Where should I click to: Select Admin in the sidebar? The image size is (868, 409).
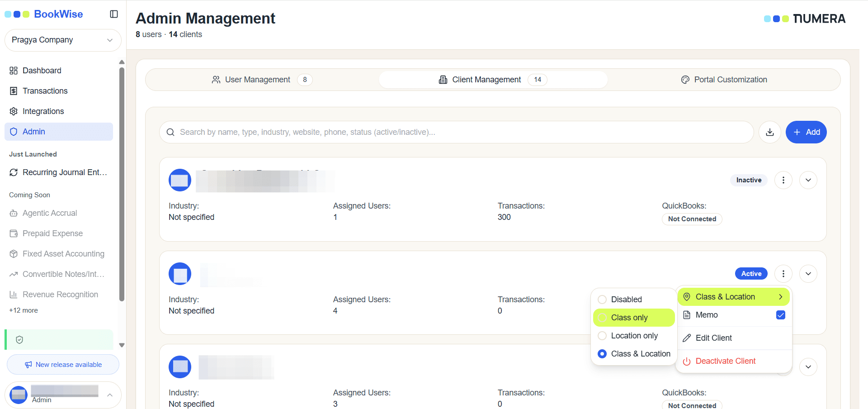coord(59,132)
